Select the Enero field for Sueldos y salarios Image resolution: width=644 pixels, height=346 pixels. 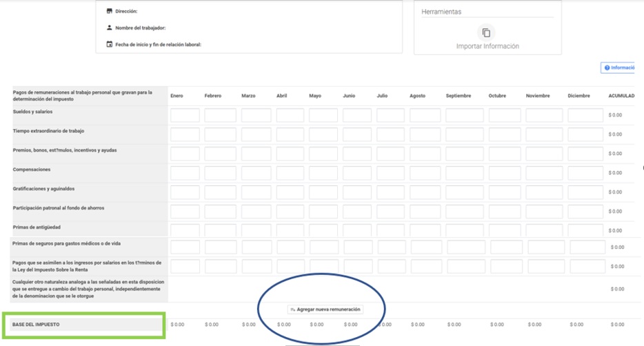[185, 115]
